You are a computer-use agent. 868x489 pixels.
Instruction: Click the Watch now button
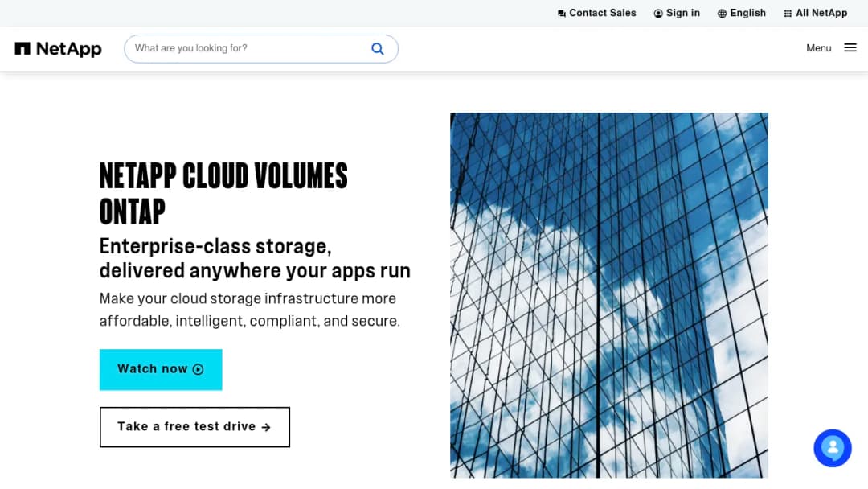(161, 369)
